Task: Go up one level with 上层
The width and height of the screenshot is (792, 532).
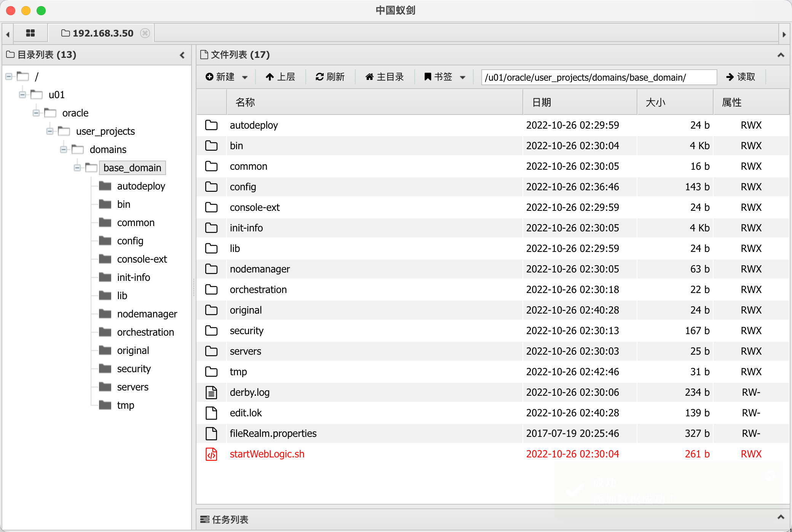Action: pyautogui.click(x=280, y=77)
